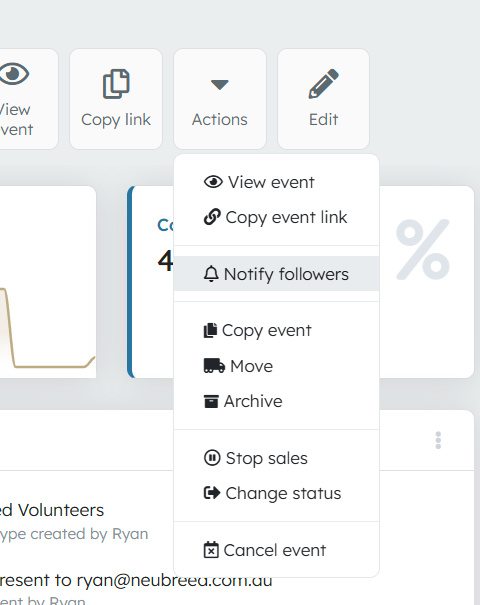Choose Stop sales menu option

276,458
